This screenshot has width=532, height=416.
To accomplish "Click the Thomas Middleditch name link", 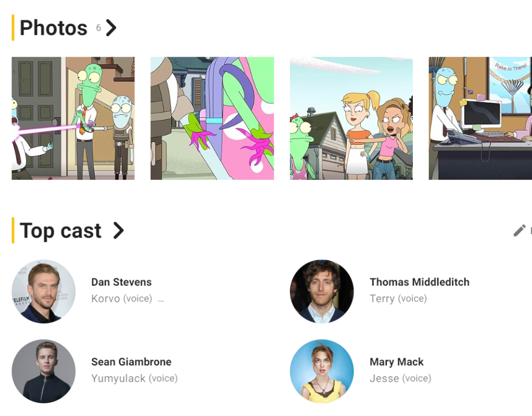I will pyautogui.click(x=420, y=282).
